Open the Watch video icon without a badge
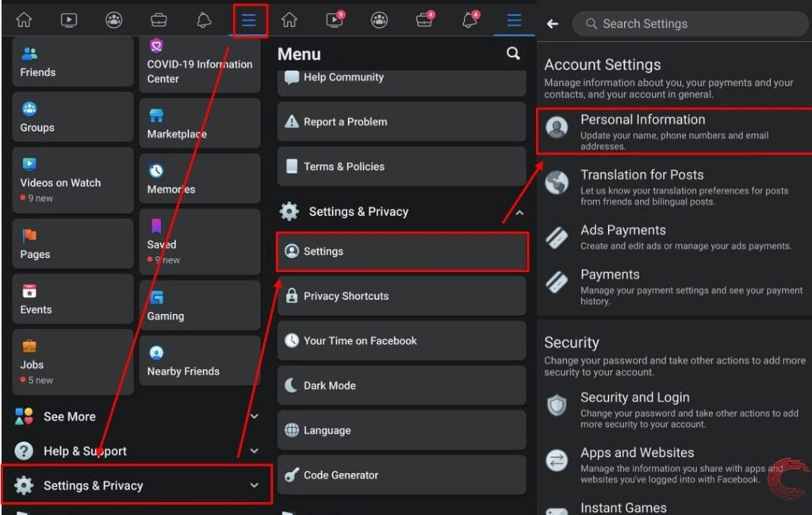Viewport: 812px width, 515px height. [69, 20]
